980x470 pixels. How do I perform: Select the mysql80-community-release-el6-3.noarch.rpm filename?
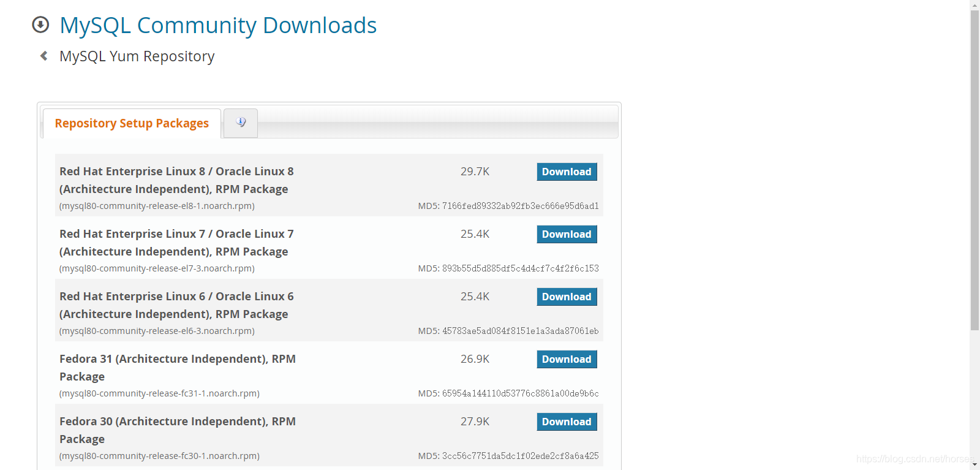157,331
